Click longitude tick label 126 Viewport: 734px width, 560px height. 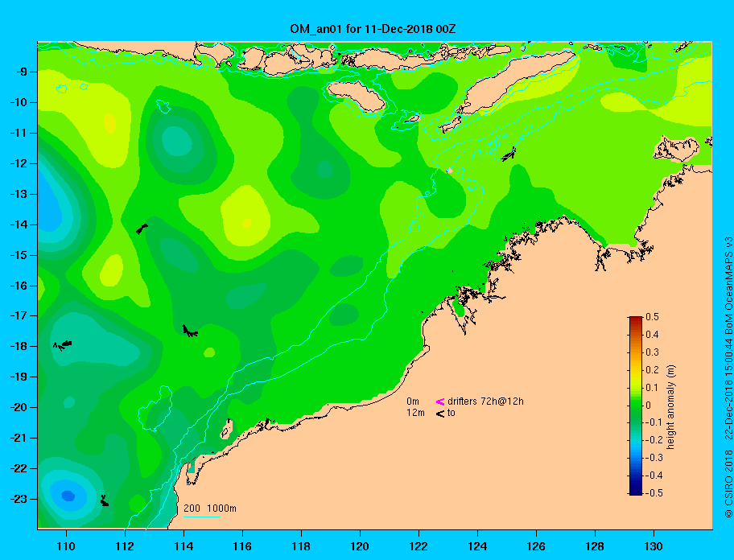pos(536,546)
